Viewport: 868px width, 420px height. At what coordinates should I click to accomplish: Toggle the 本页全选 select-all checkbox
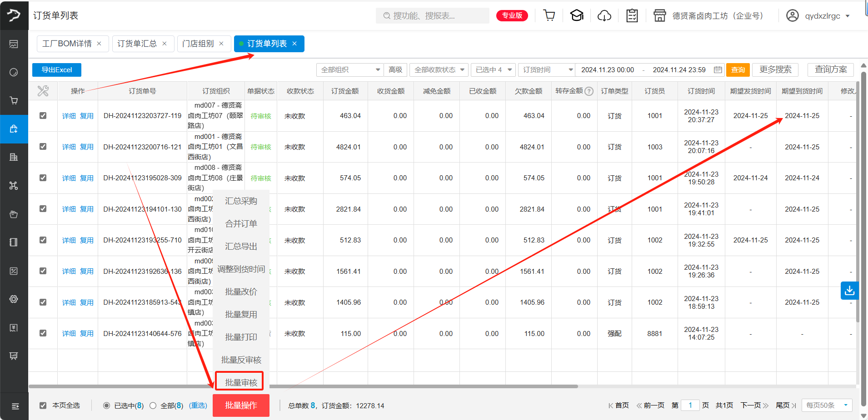tap(43, 405)
